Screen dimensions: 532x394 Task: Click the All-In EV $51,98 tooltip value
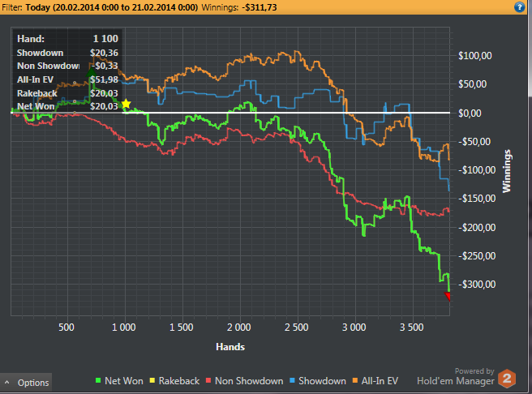click(x=104, y=79)
